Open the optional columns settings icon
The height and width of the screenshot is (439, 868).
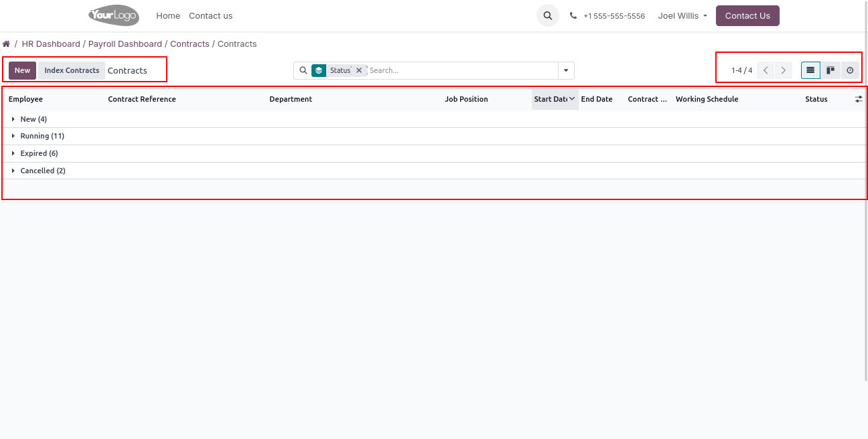859,99
